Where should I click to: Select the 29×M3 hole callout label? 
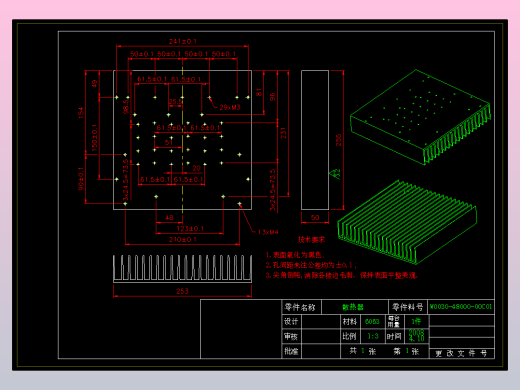tap(230, 107)
